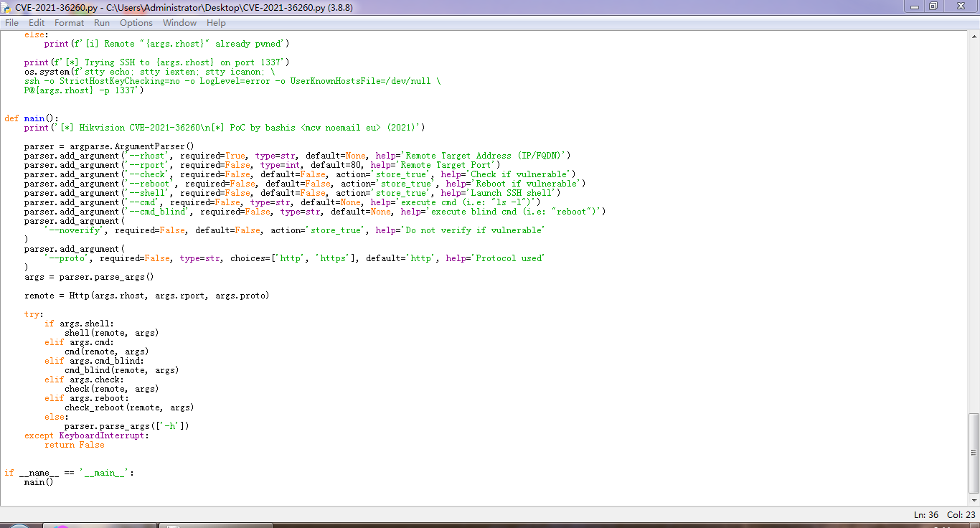Click the 'P@{args.rhost} -p 1337' line
Image resolution: width=980 pixels, height=528 pixels.
(84, 90)
